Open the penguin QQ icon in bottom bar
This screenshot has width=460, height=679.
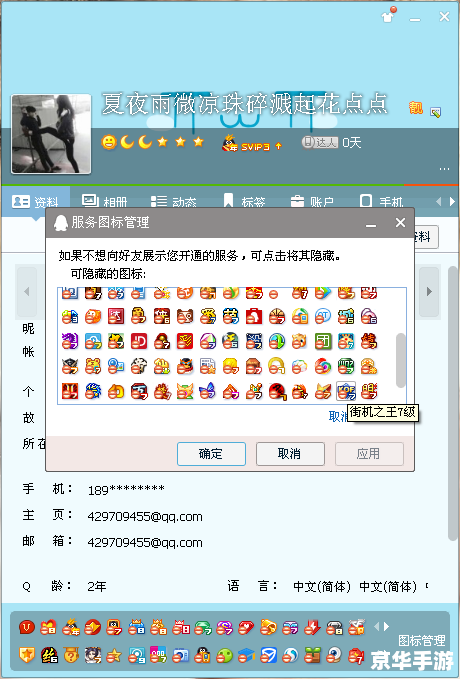202,655
